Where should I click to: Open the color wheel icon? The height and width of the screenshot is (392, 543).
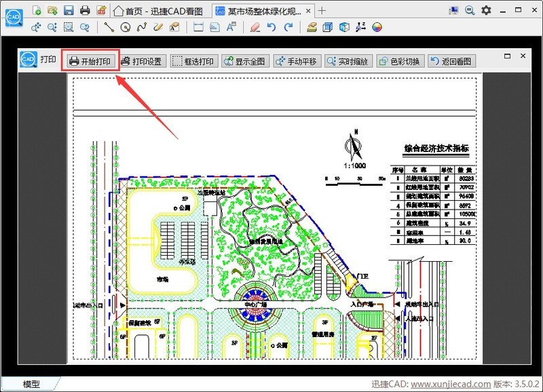(377, 27)
